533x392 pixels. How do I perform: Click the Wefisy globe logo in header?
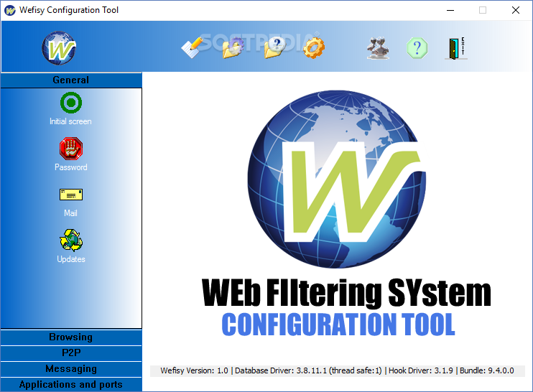tap(59, 48)
